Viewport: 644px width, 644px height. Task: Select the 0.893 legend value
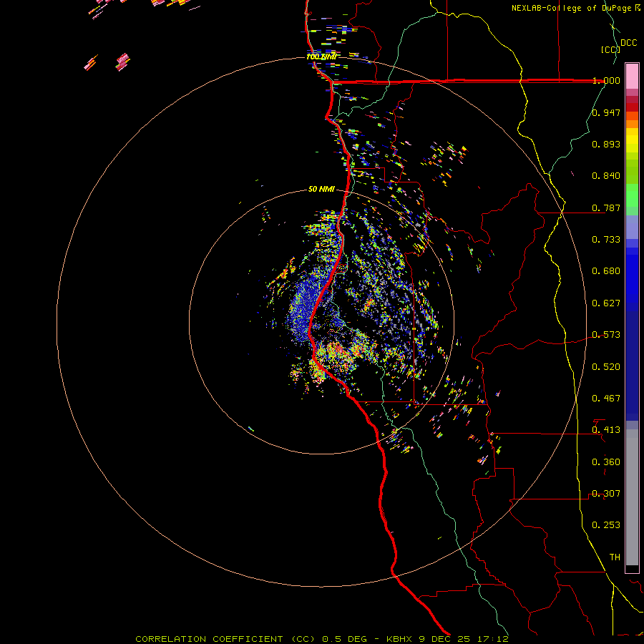606,145
